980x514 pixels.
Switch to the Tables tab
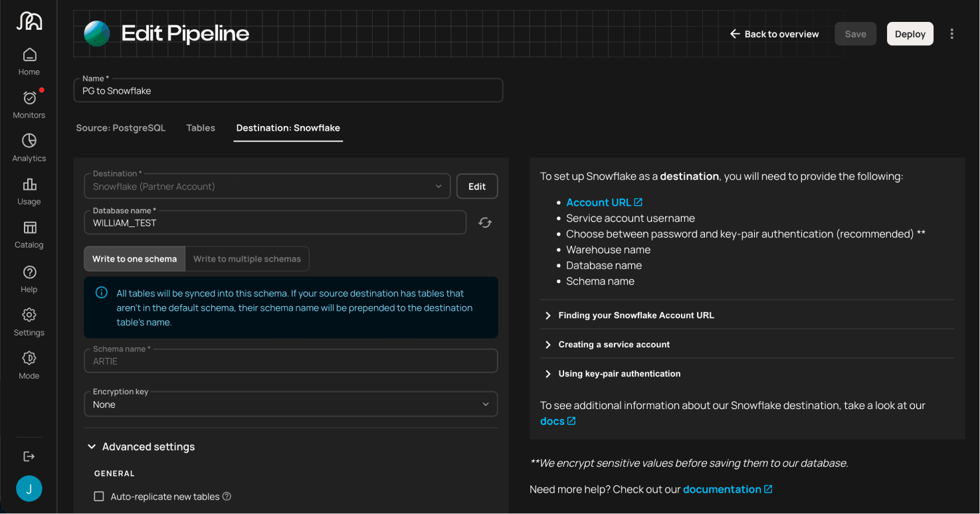coord(201,128)
